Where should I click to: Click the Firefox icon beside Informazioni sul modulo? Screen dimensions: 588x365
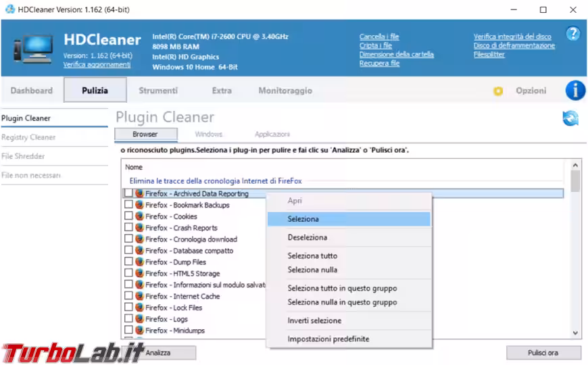(x=139, y=285)
